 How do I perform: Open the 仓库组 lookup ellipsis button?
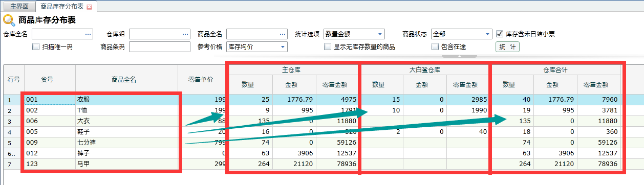[185, 34]
